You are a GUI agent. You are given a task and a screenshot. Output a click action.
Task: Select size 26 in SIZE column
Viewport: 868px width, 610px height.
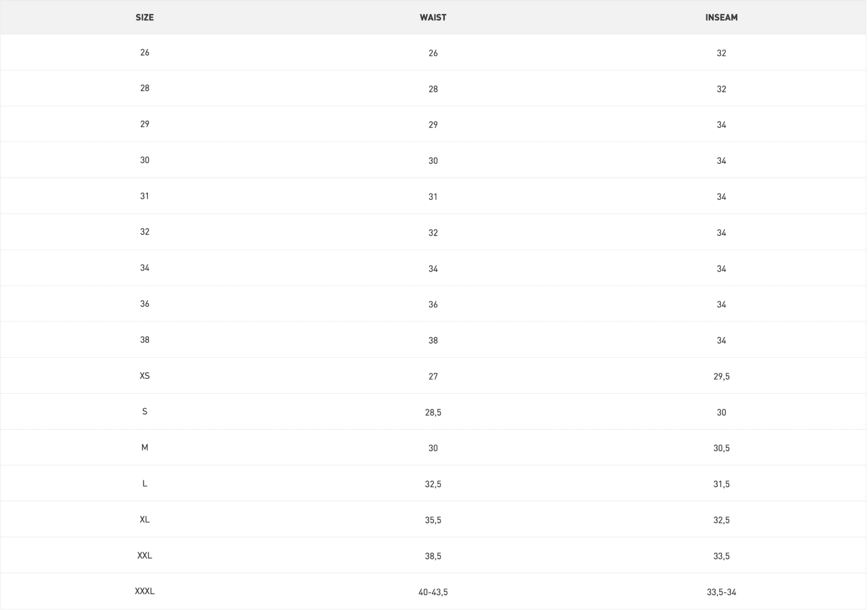pos(144,52)
